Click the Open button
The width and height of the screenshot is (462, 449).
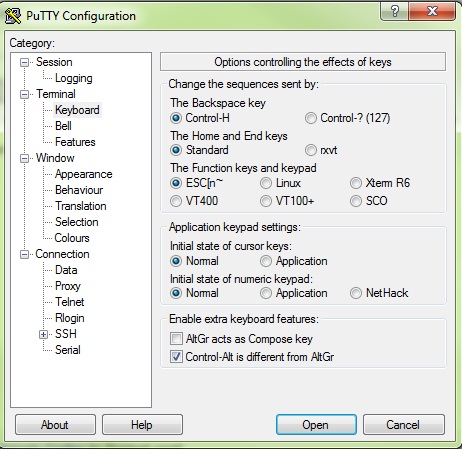316,425
